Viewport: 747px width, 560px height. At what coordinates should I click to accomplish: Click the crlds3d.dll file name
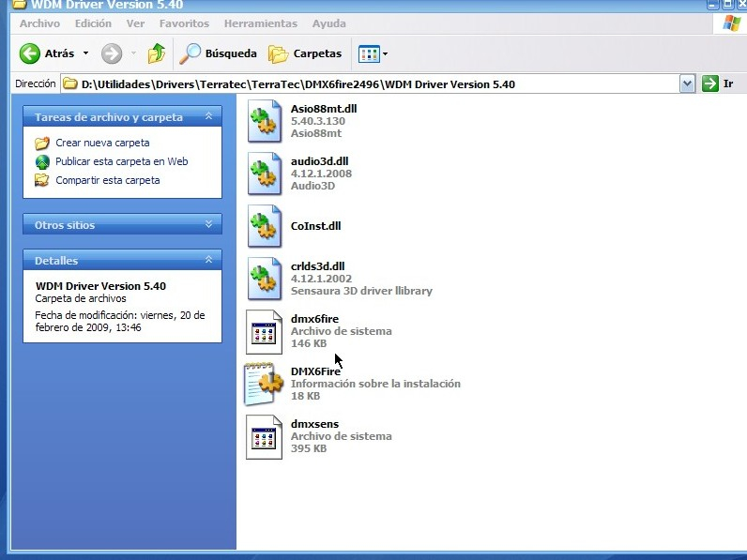click(317, 266)
